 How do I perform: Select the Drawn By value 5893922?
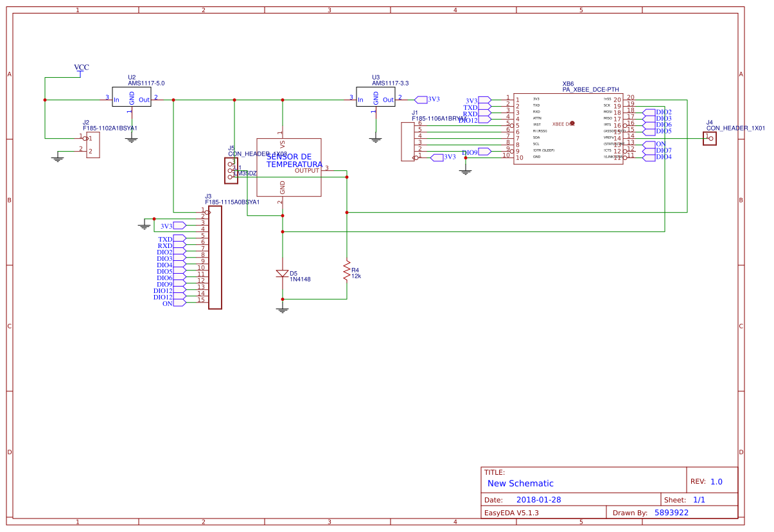click(x=671, y=513)
